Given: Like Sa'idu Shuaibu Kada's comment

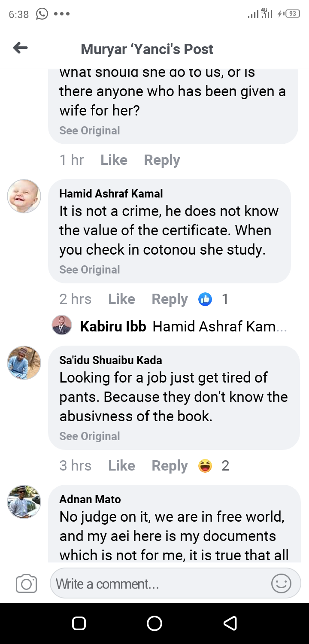Looking at the screenshot, I should [x=121, y=466].
